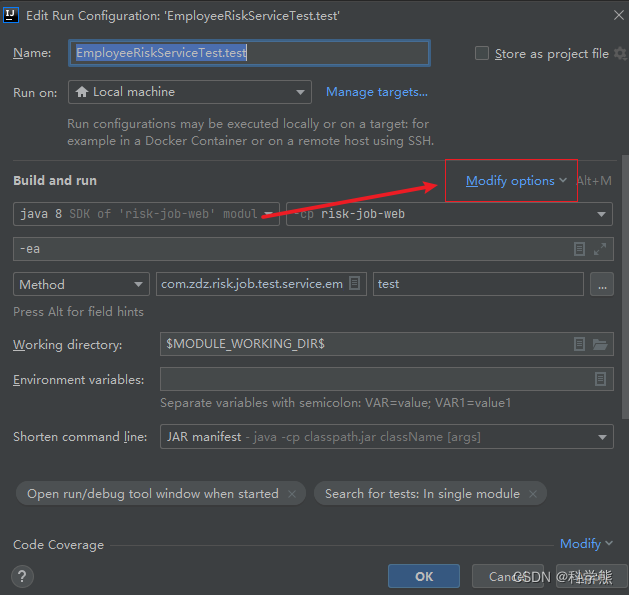Click the VM options -ea history list icon
Viewport: 629px width, 595px height.
pos(579,249)
